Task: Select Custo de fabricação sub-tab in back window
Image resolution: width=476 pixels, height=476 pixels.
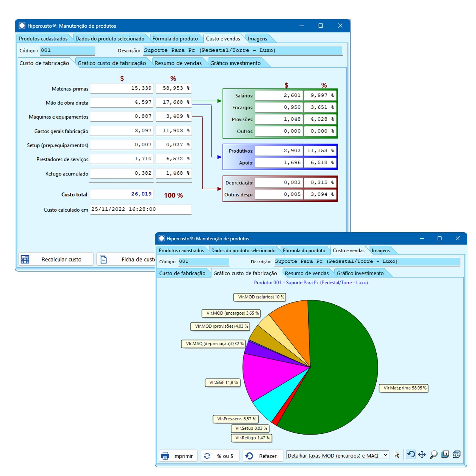Action: point(44,63)
